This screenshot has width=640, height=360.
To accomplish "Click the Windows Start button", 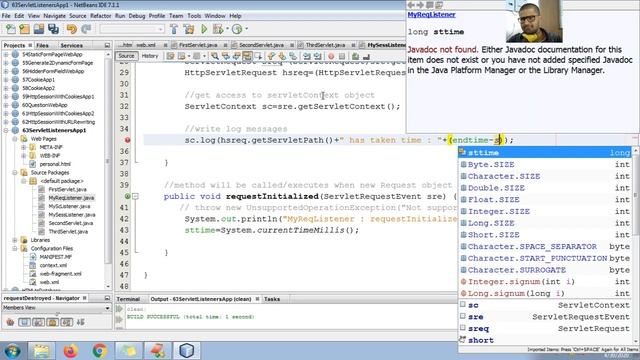I will (x=12, y=351).
